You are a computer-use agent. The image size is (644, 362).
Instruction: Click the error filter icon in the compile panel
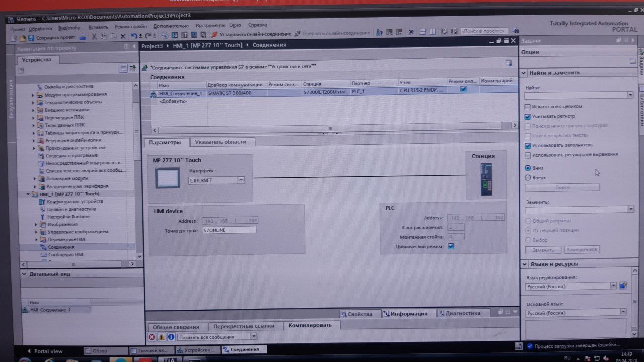tap(152, 337)
